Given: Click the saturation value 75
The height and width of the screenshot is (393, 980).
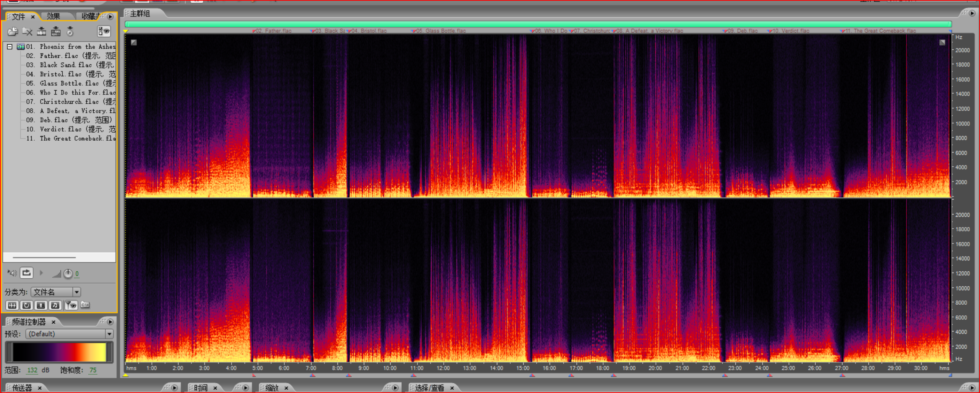Looking at the screenshot, I should (93, 370).
